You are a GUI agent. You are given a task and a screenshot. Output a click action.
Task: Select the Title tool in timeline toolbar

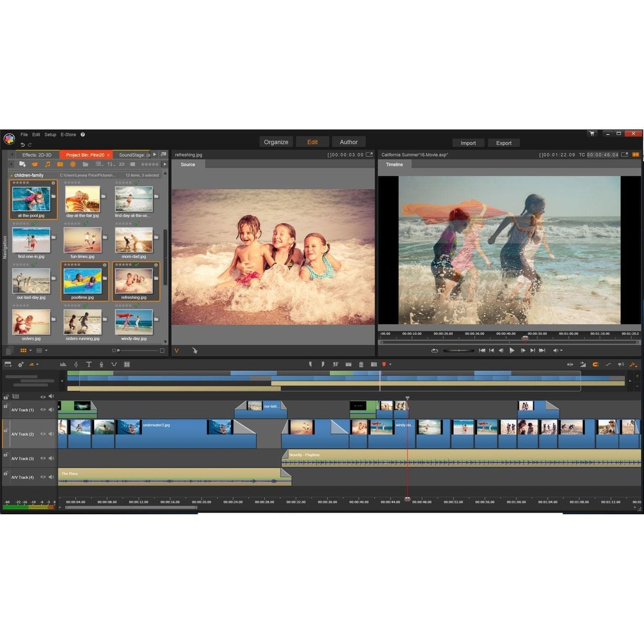coord(89,364)
